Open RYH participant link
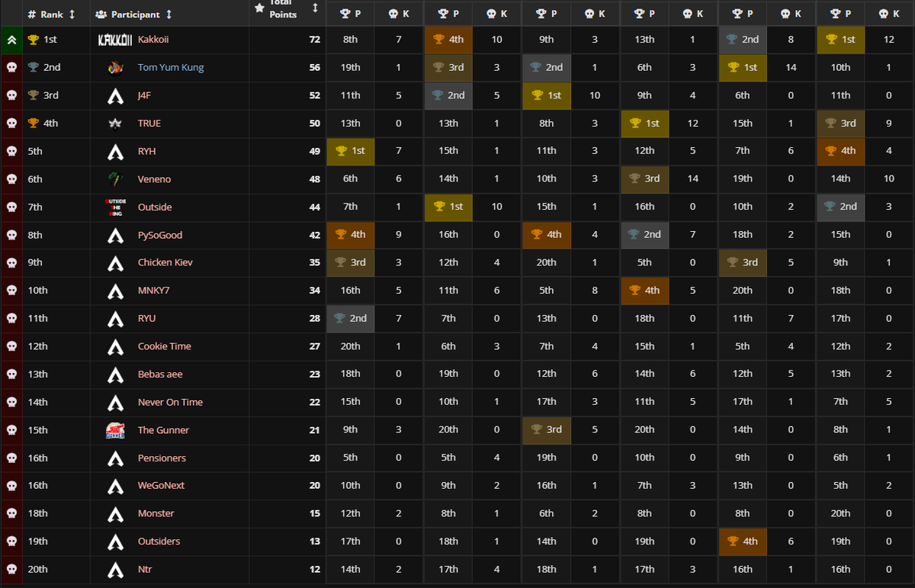Image resolution: width=915 pixels, height=588 pixels. click(x=147, y=151)
